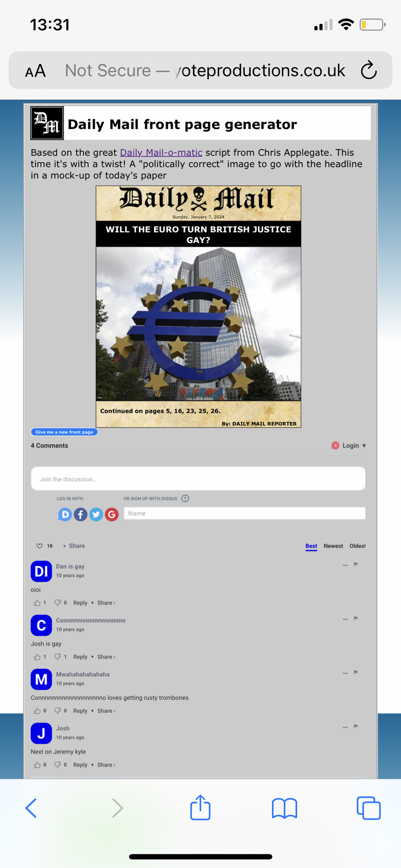Viewport: 401px width, 868px height.
Task: Tap the battery indicator in status bar
Action: coord(373,24)
